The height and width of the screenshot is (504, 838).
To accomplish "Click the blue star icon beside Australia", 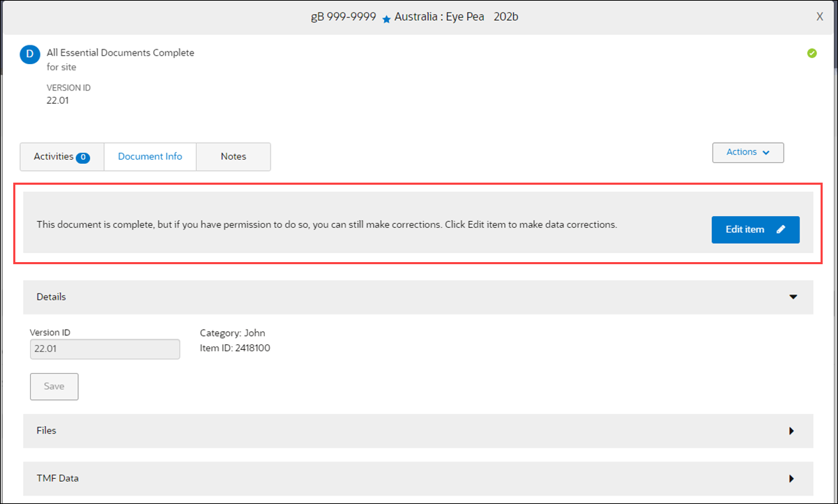I will click(386, 17).
